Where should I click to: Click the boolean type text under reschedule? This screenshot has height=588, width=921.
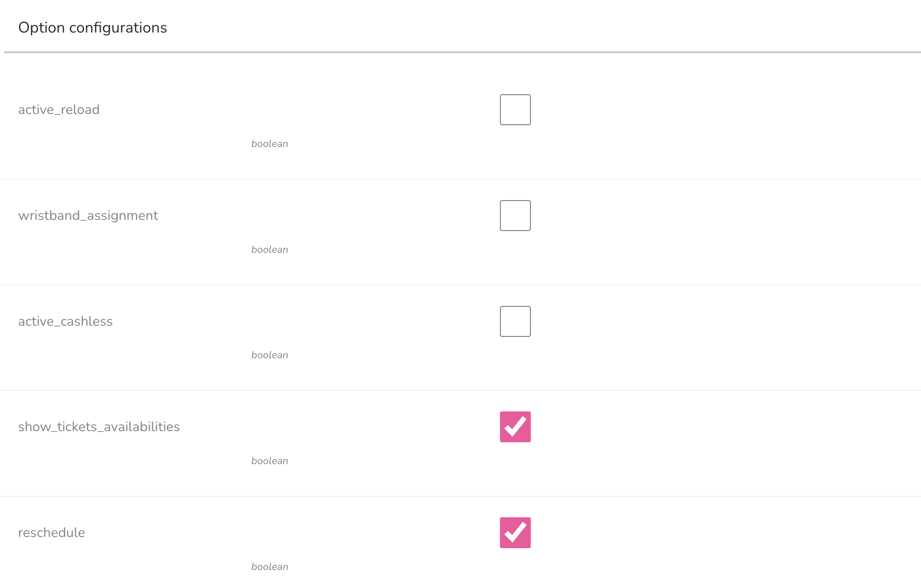269,567
